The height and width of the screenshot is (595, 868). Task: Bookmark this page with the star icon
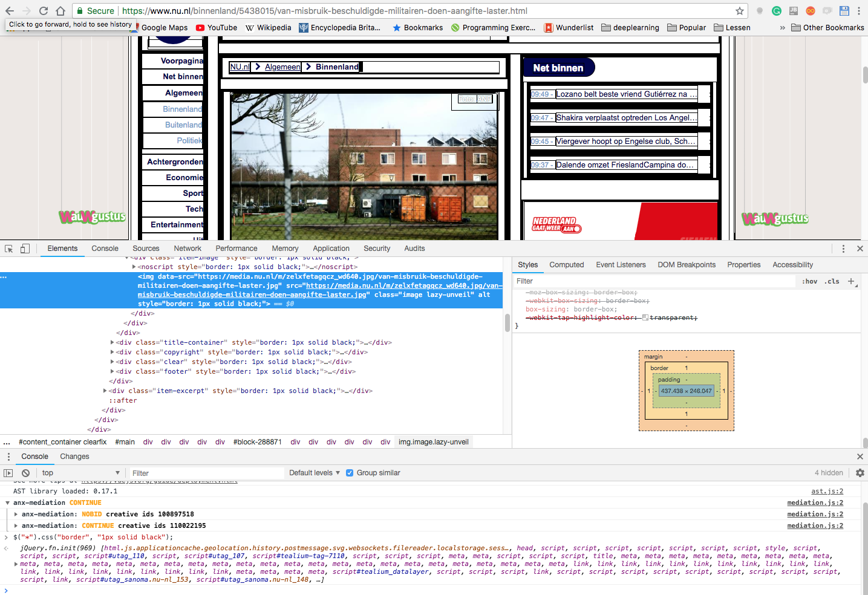pyautogui.click(x=739, y=11)
